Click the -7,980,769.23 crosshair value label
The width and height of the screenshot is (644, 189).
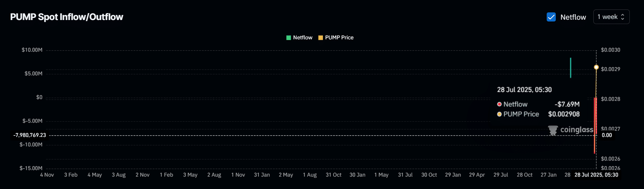(x=30, y=135)
